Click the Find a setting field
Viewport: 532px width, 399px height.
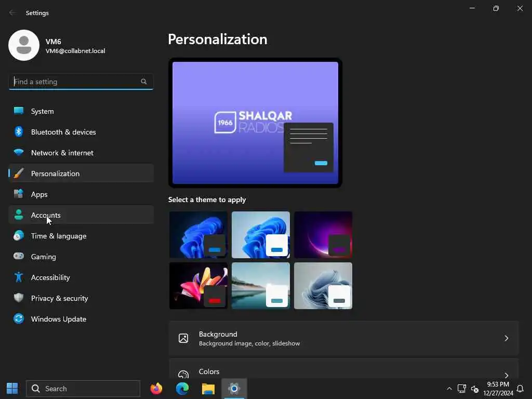(x=81, y=82)
